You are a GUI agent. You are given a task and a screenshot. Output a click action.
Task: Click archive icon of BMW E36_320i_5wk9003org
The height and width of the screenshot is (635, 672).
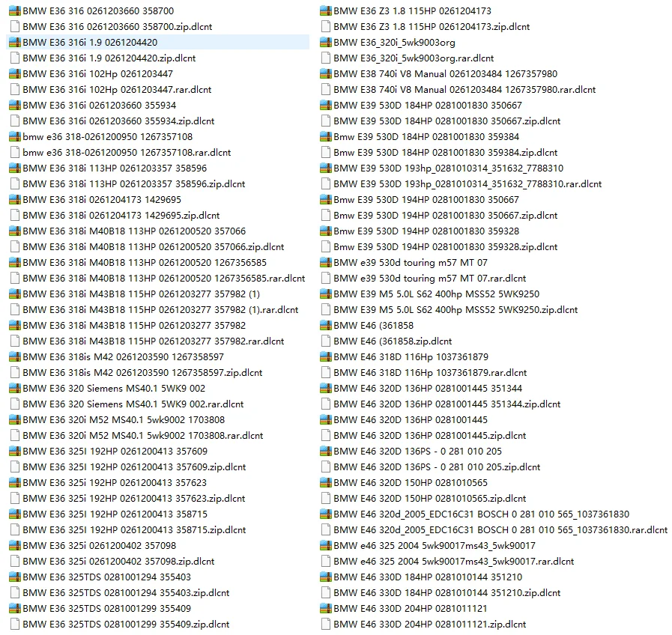click(x=326, y=43)
